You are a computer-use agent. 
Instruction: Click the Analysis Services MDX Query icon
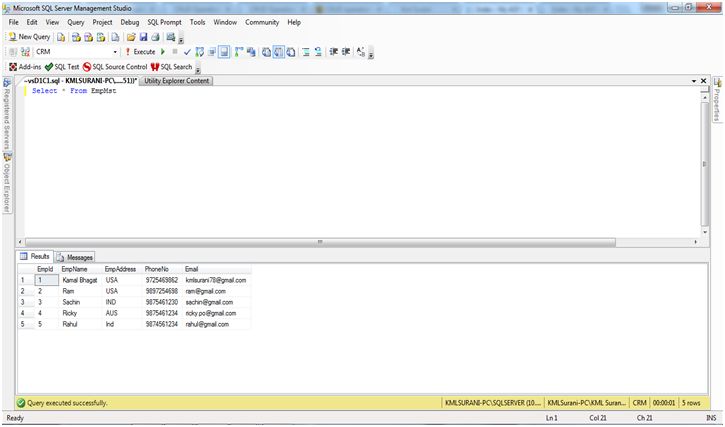pyautogui.click(x=76, y=37)
